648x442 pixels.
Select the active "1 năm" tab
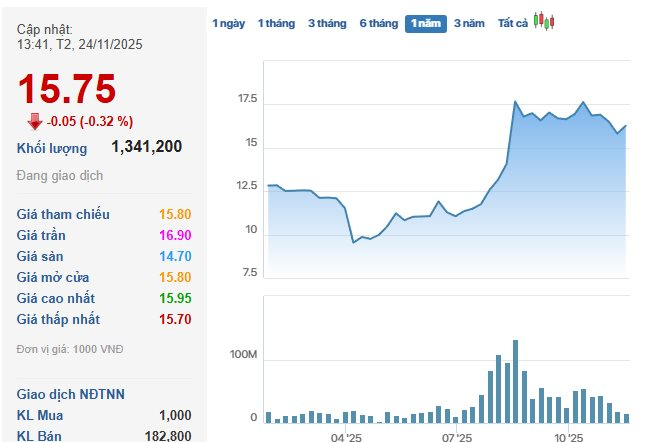[x=426, y=23]
